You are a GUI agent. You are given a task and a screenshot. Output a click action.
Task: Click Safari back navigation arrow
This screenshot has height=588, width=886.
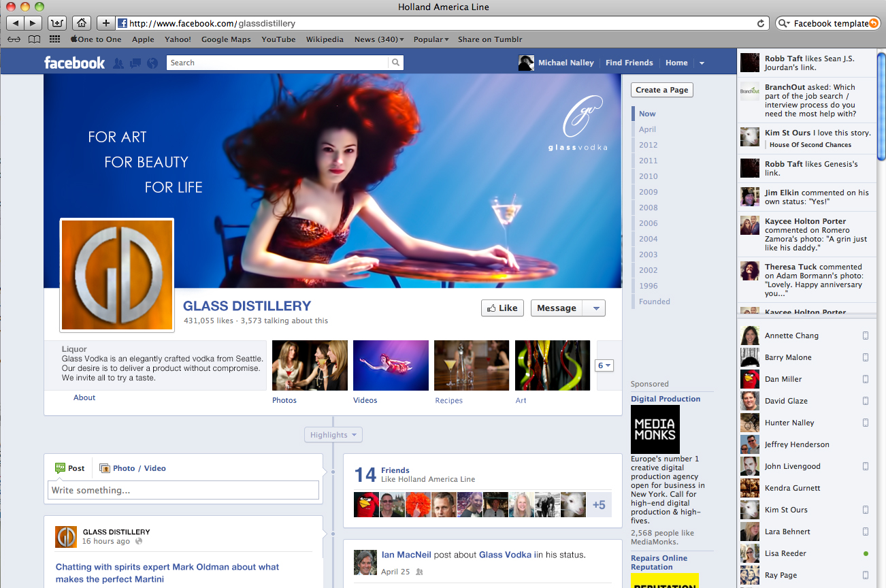coord(15,23)
